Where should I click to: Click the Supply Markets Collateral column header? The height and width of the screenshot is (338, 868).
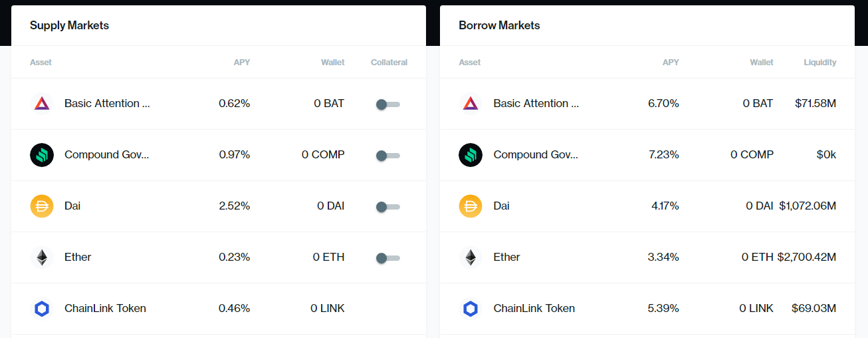(x=389, y=63)
